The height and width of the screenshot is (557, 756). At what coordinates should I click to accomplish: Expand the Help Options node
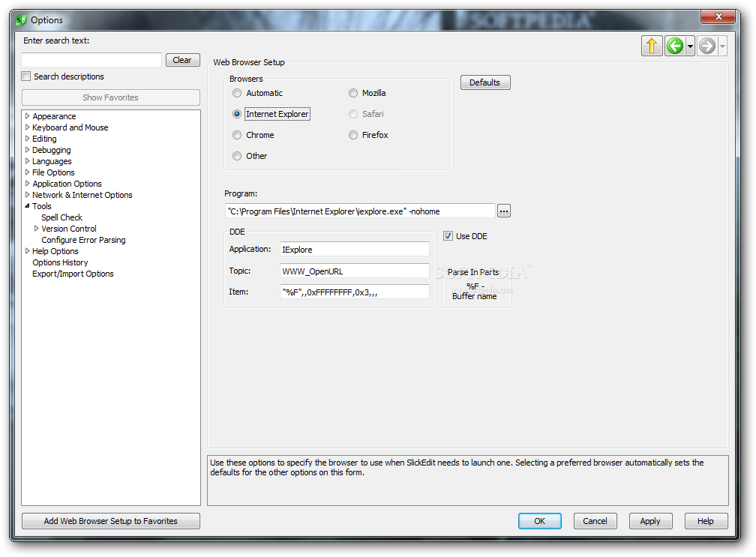click(28, 251)
